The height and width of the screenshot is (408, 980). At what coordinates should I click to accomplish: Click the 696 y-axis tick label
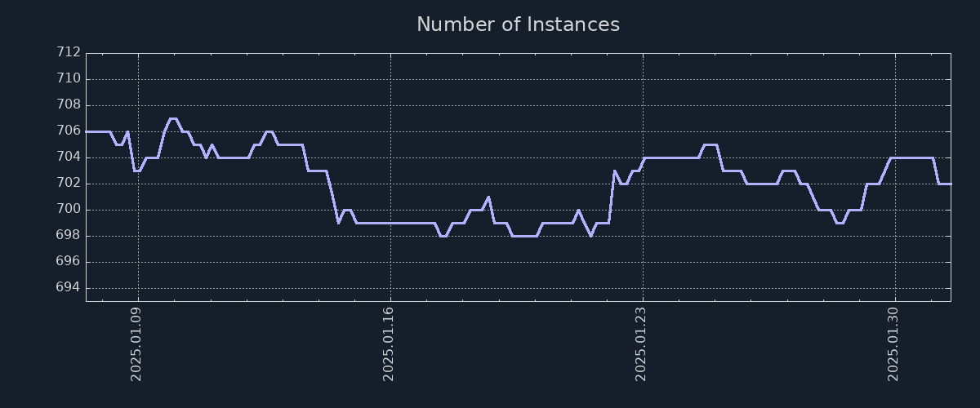[69, 262]
